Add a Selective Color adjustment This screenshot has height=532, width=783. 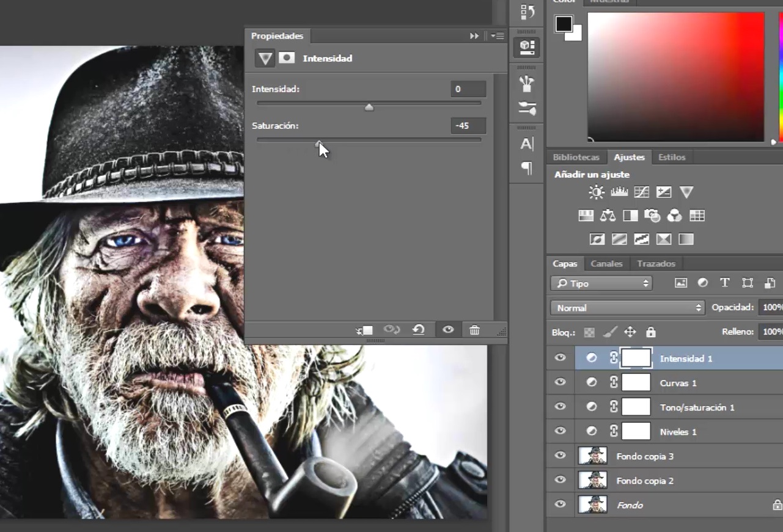coord(664,239)
